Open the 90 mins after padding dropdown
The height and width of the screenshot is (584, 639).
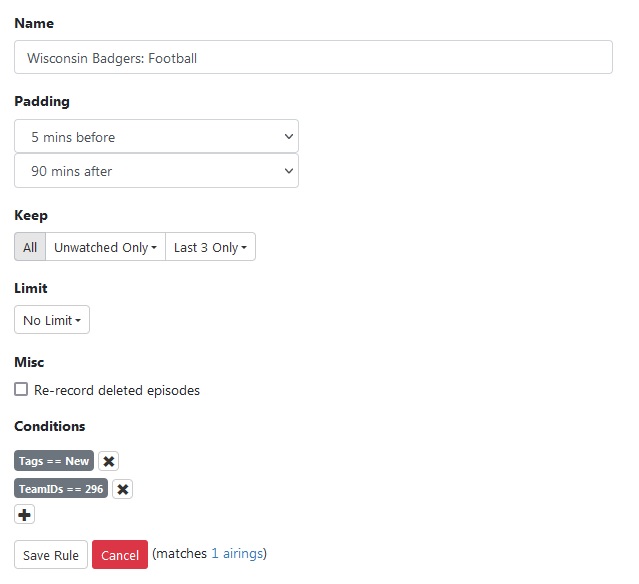coord(156,171)
